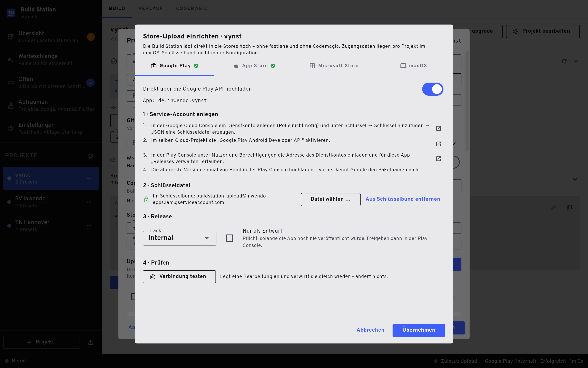
Task: Open Google Cloud Console link for step 1
Action: (x=438, y=129)
